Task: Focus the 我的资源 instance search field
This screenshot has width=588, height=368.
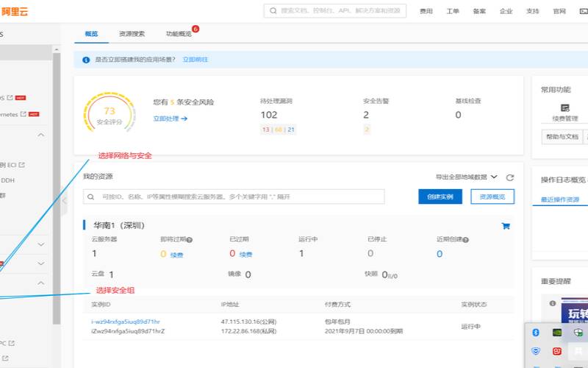Action: coord(234,197)
